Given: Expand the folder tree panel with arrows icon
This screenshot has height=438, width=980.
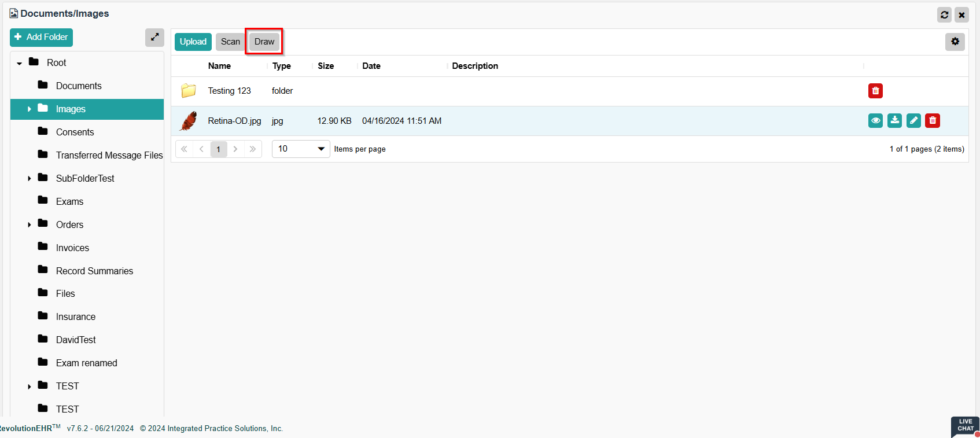Looking at the screenshot, I should click(154, 38).
